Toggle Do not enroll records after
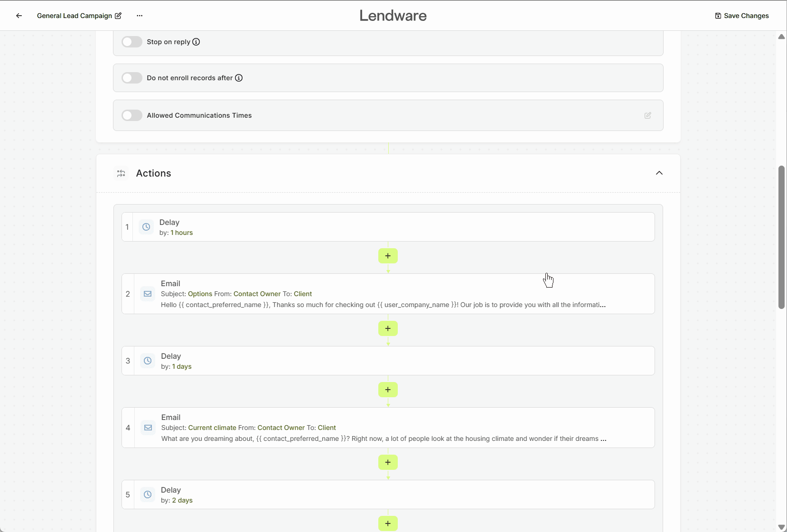Viewport: 787px width, 532px height. (x=132, y=78)
